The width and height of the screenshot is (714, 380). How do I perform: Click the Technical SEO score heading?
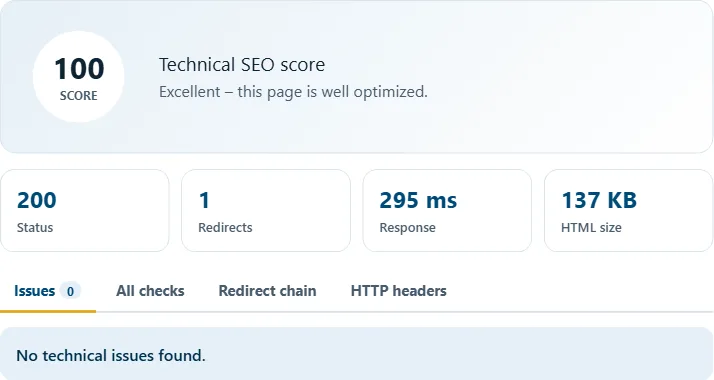242,65
